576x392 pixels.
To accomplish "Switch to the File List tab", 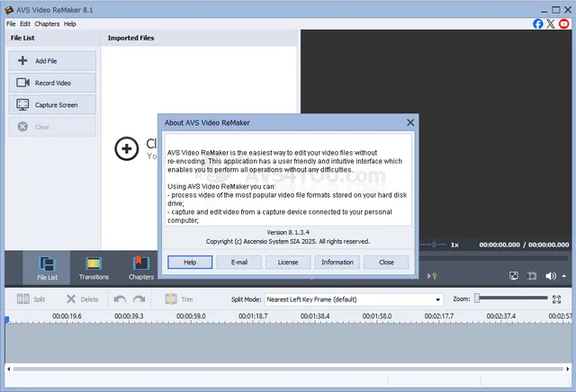I will 47,267.
